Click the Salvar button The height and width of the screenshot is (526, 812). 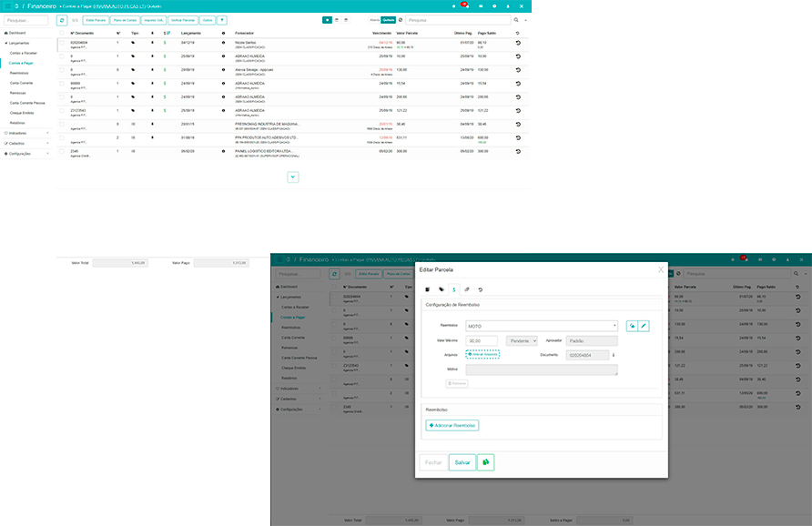point(462,462)
